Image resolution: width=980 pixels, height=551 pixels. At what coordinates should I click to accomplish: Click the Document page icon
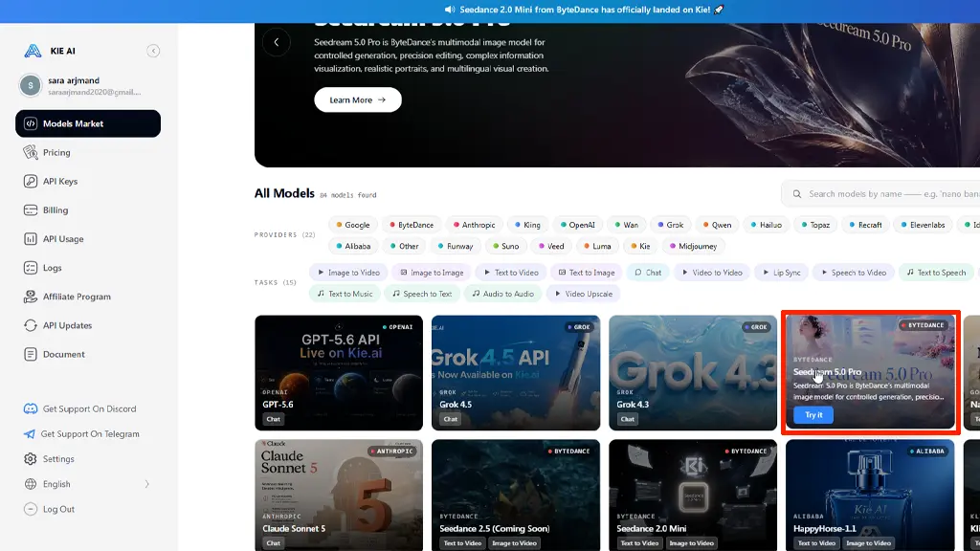pos(30,354)
